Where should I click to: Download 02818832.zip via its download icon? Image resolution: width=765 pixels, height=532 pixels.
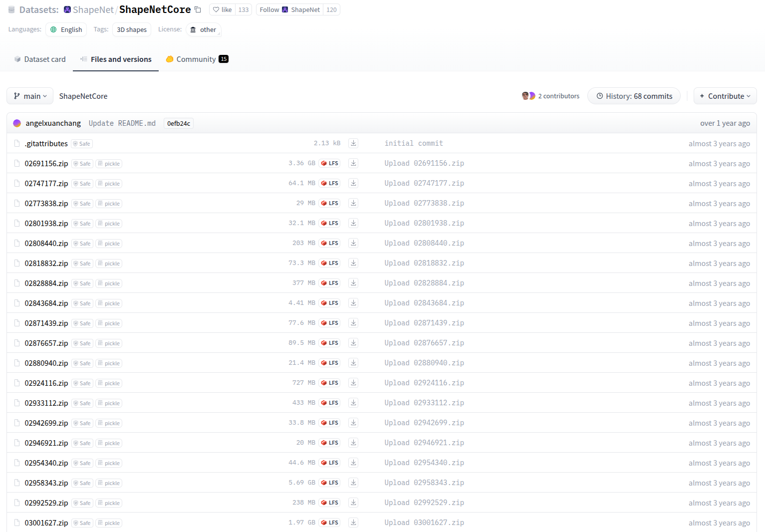(x=353, y=263)
